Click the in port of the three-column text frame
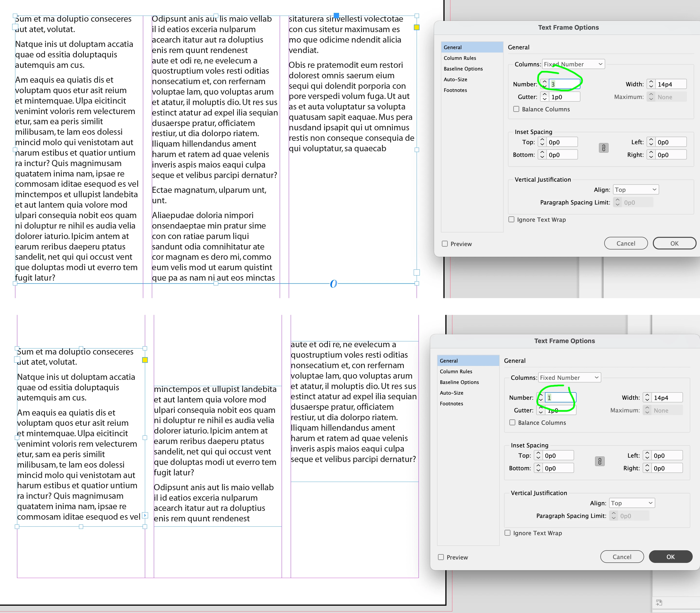The image size is (700, 613). point(15,27)
